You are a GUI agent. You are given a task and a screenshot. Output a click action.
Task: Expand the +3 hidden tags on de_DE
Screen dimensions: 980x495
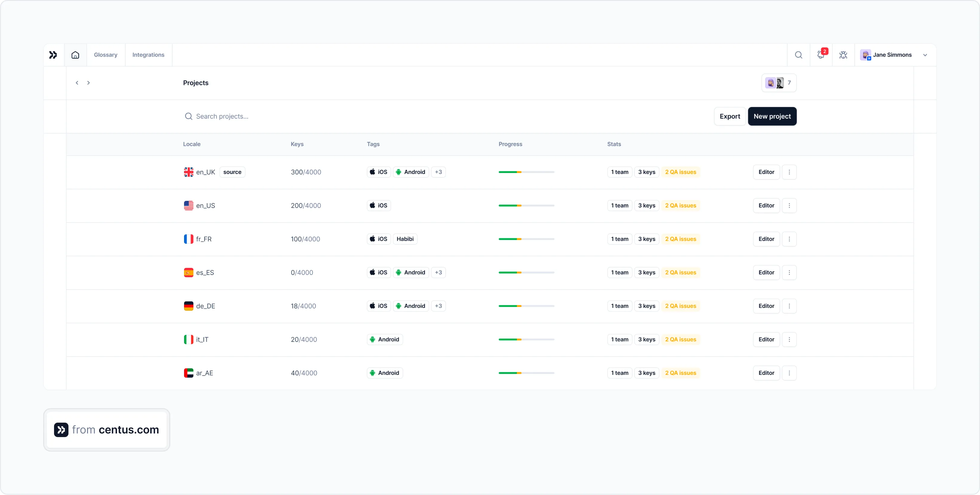pos(438,305)
